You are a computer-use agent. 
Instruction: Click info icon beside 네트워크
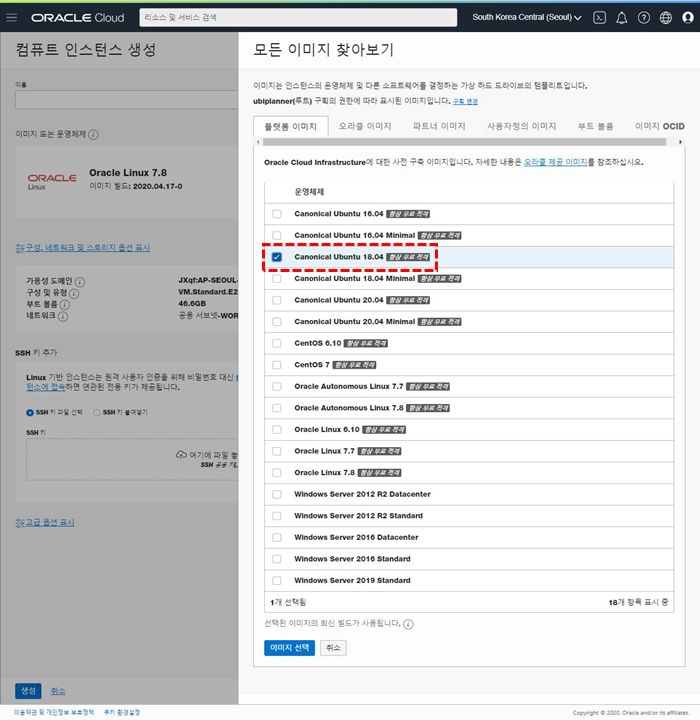pos(63,316)
